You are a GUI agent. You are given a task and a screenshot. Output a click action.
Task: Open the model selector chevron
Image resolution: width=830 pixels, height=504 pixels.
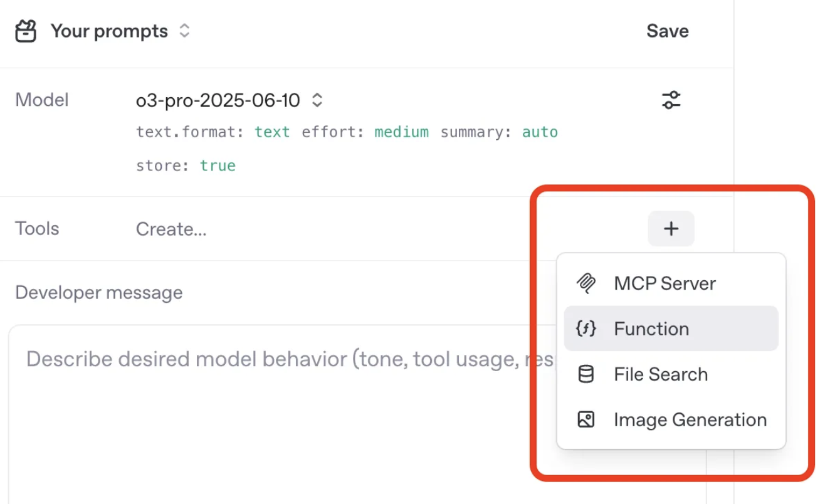tap(317, 100)
